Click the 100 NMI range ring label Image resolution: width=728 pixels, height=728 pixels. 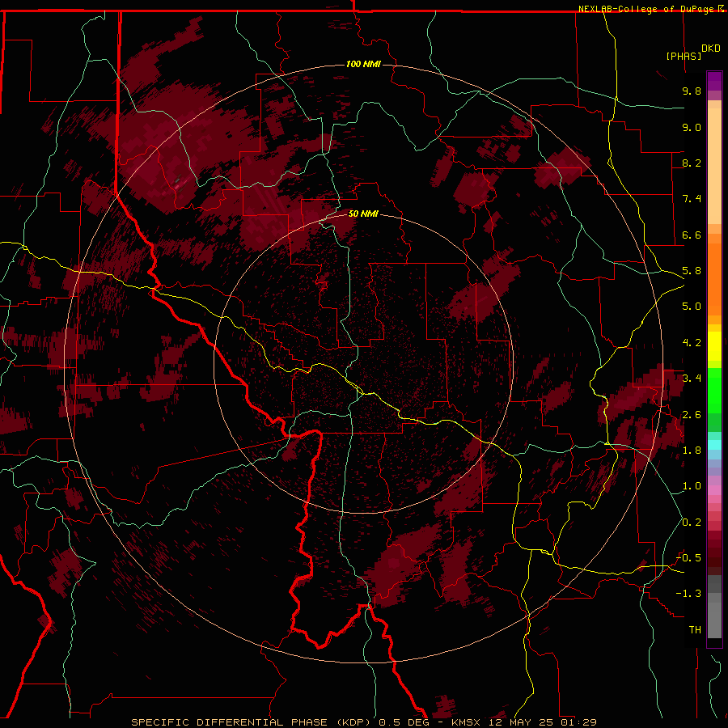coord(363,64)
